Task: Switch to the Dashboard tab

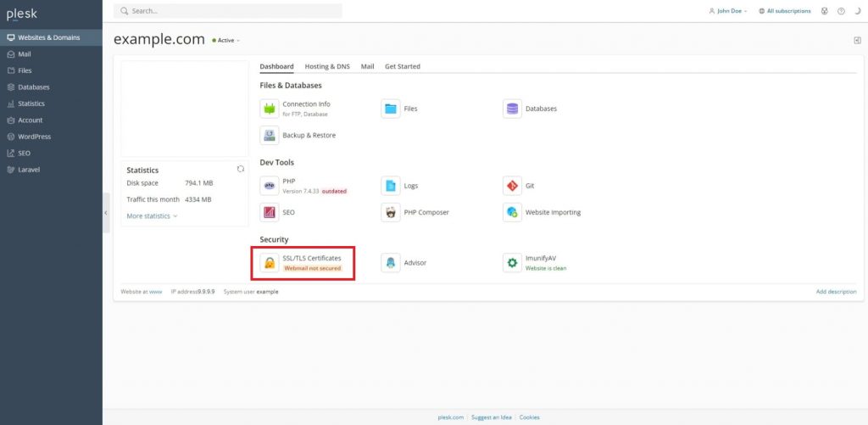Action: click(277, 66)
